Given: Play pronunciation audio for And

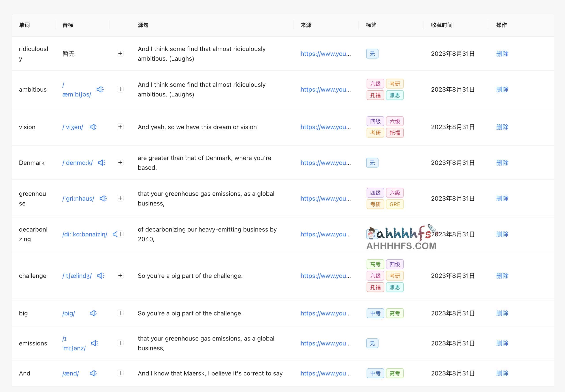Looking at the screenshot, I should (93, 373).
